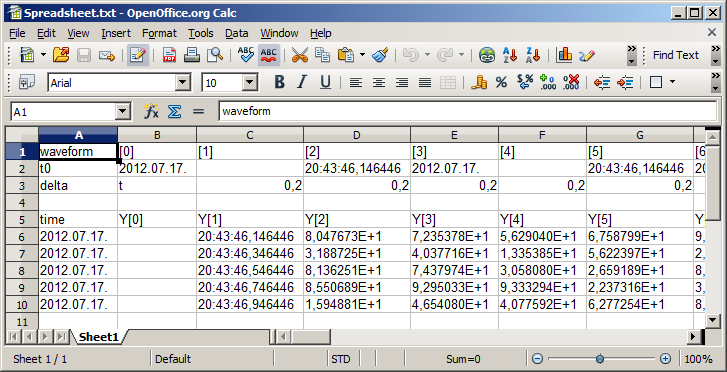The height and width of the screenshot is (372, 727).
Task: Copy selection icon
Action: pos(322,55)
